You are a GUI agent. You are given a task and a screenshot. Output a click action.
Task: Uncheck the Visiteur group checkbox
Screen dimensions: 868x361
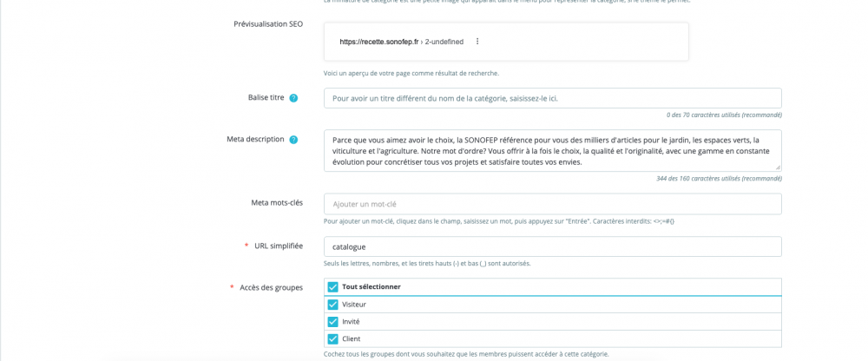(x=332, y=305)
